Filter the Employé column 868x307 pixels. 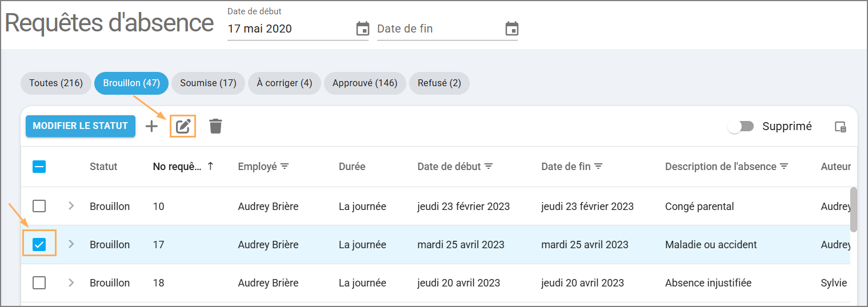point(285,167)
